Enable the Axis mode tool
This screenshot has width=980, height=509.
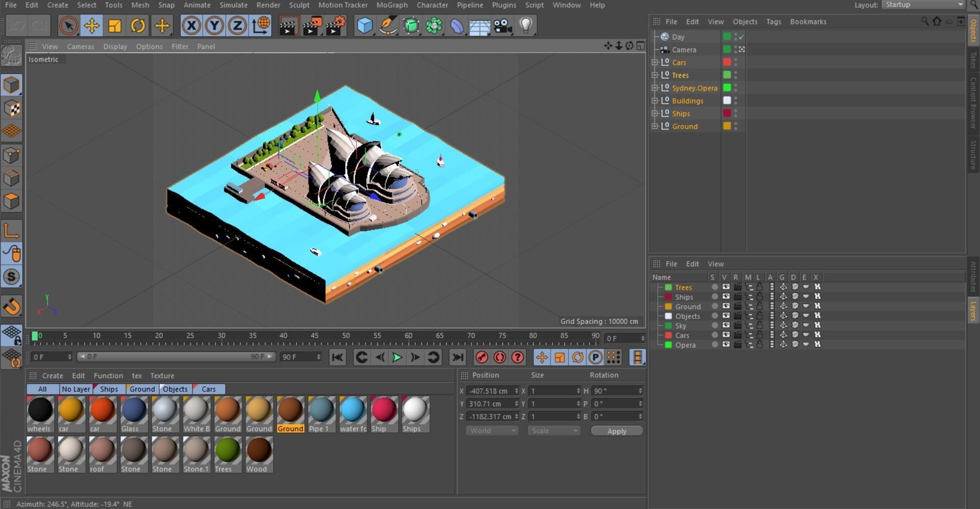coord(11,230)
